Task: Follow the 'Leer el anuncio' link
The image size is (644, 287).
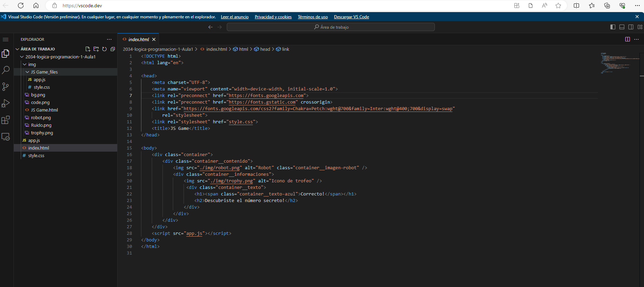Action: 235,17
